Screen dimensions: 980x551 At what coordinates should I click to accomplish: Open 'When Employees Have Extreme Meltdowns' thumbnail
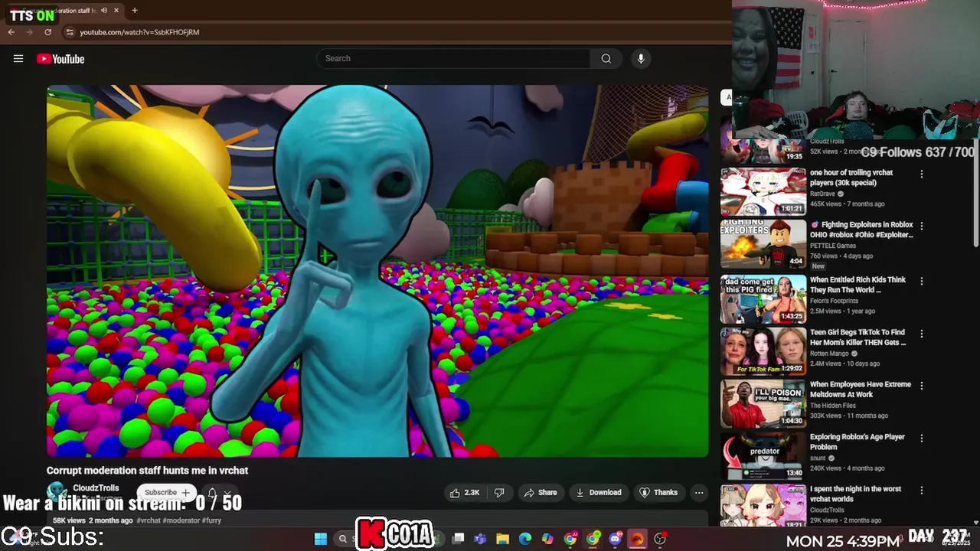coord(763,403)
